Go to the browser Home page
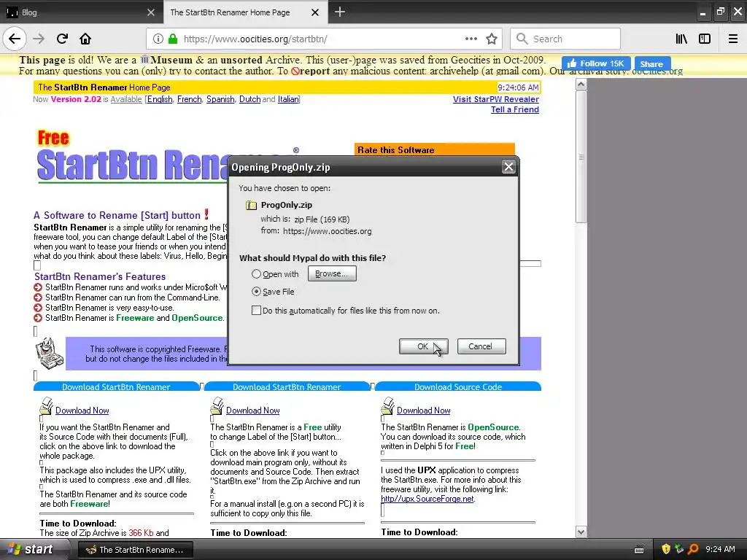 click(x=85, y=39)
